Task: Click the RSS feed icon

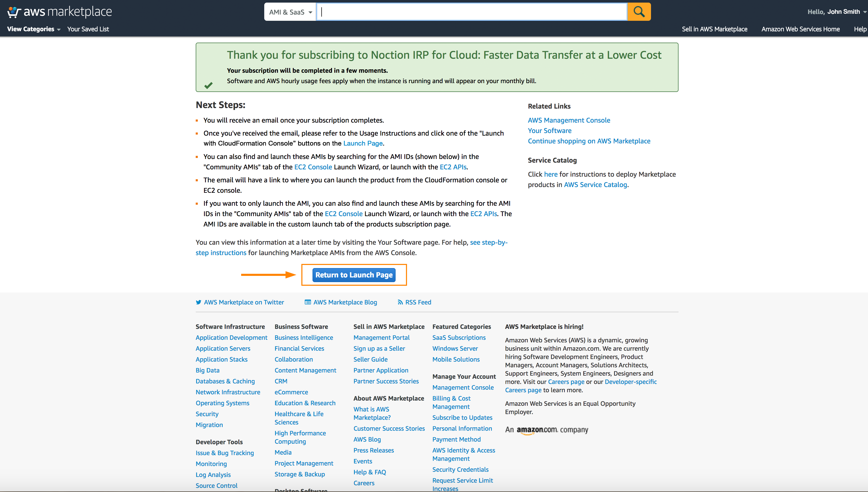Action: (400, 302)
